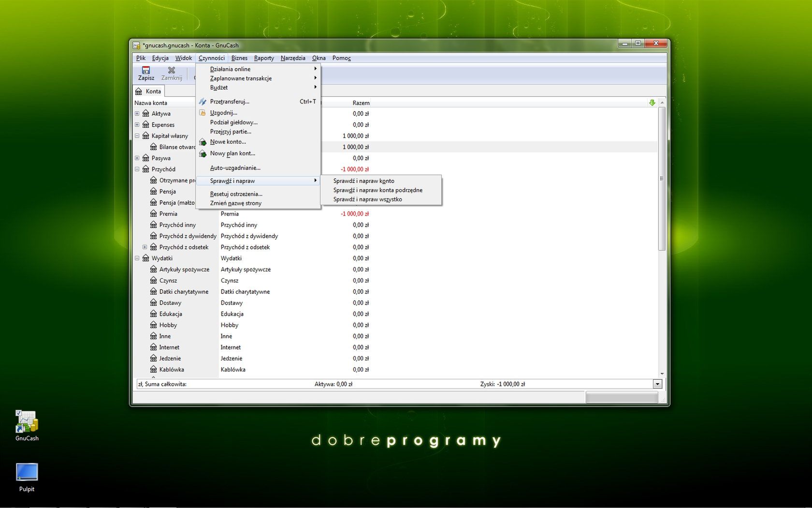The image size is (812, 508).
Task: Click the Wydatki account bank icon
Action: point(146,258)
